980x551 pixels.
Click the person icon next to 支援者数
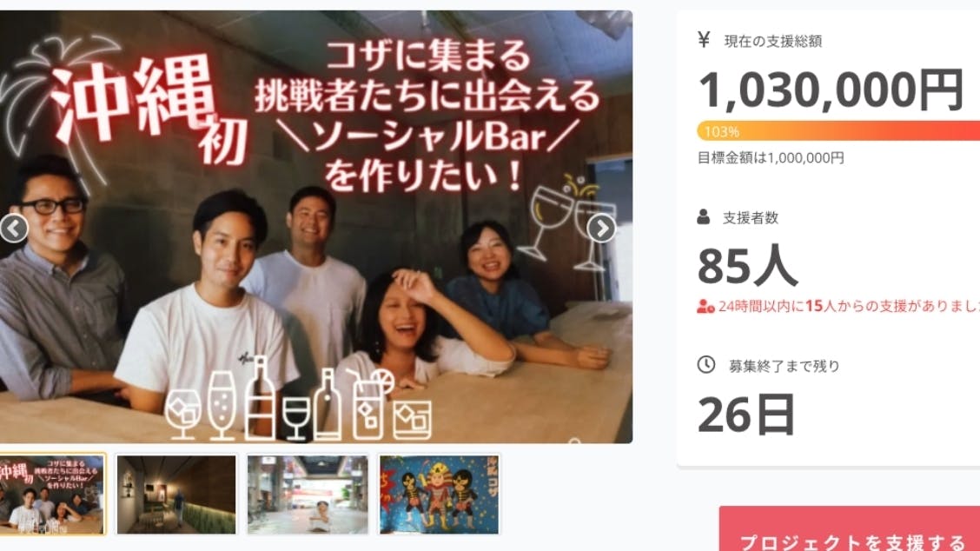point(703,217)
